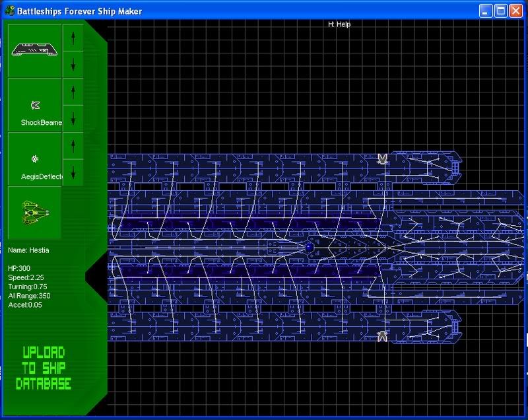Click the down arrow beside AegisDeflector
The width and height of the screenshot is (528, 420).
coord(73,172)
